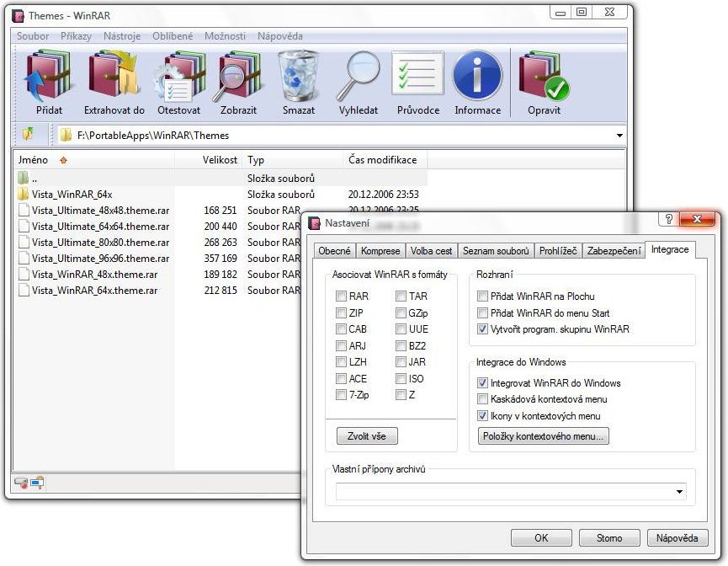This screenshot has height=566, width=728.
Task: Click the help question mark in Nastavení dialog
Action: (669, 219)
